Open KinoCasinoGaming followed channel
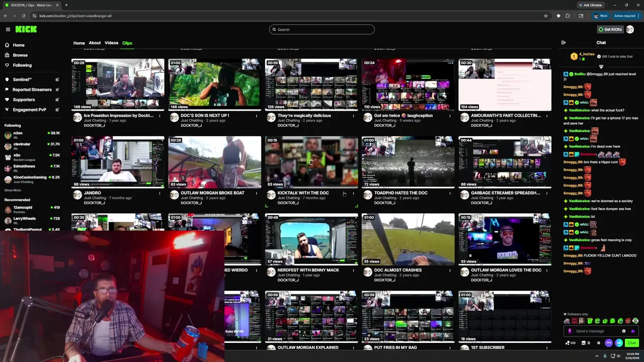 click(x=32, y=179)
